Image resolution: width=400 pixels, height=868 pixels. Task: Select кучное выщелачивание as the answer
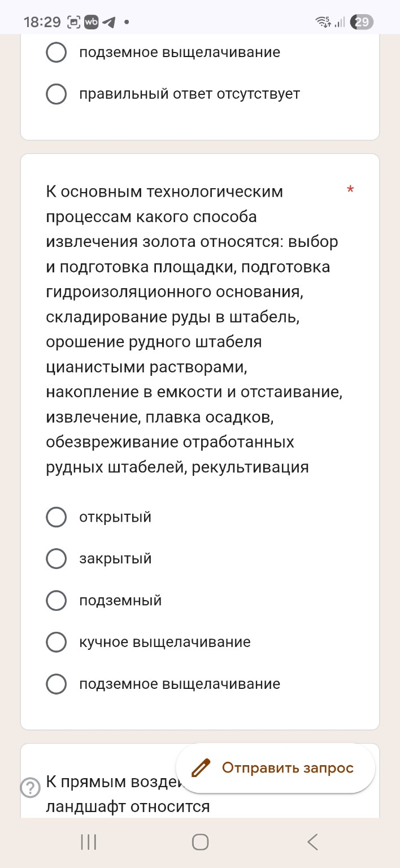click(56, 643)
